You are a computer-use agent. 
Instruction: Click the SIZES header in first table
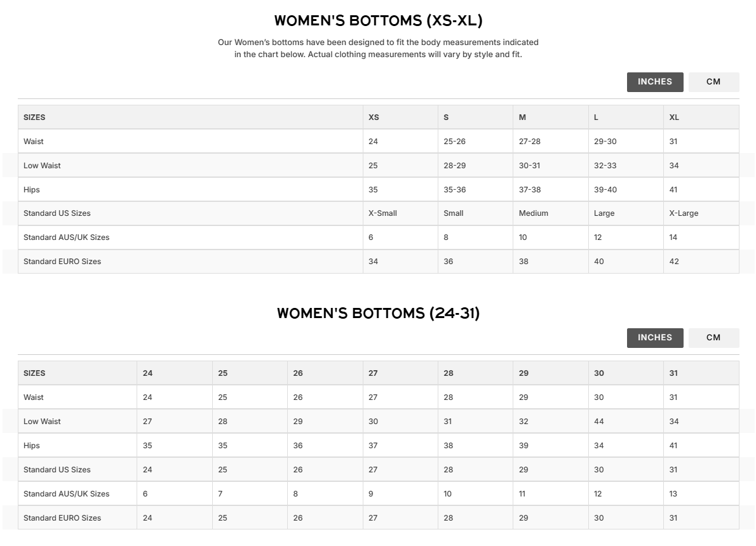click(34, 117)
